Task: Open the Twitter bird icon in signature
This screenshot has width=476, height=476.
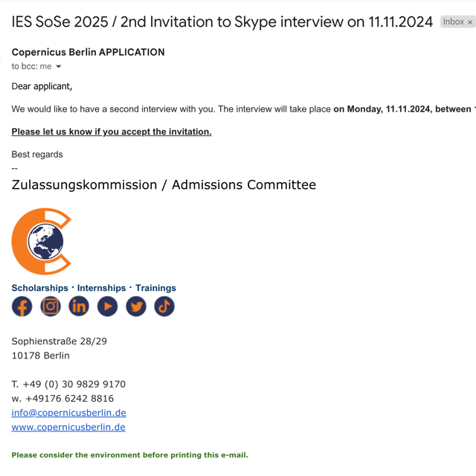Action: click(136, 306)
